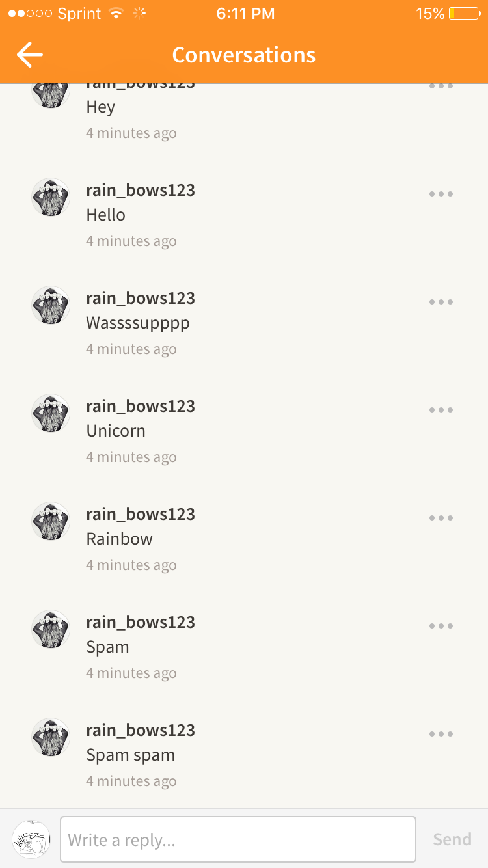Open more options for the Rainbow message
The image size is (488, 868).
(x=441, y=517)
